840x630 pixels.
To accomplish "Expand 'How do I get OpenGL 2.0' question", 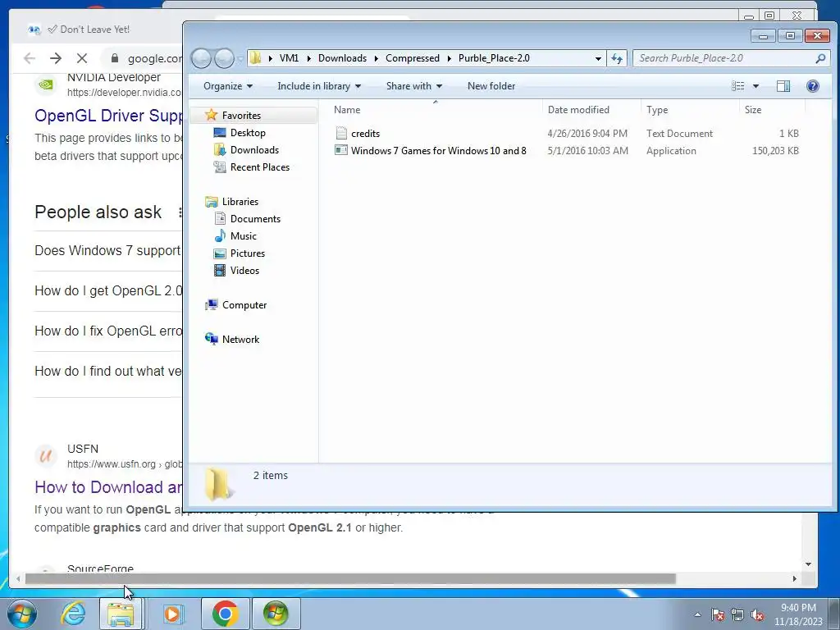I will click(x=108, y=290).
